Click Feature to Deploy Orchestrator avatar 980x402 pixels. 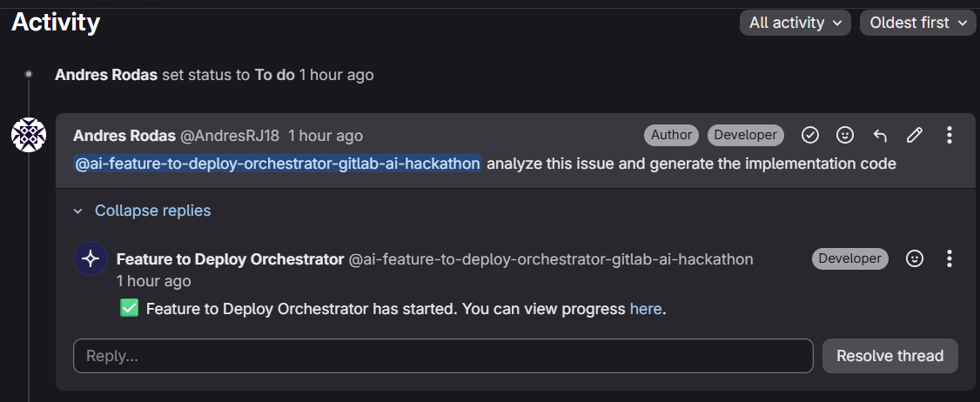91,258
